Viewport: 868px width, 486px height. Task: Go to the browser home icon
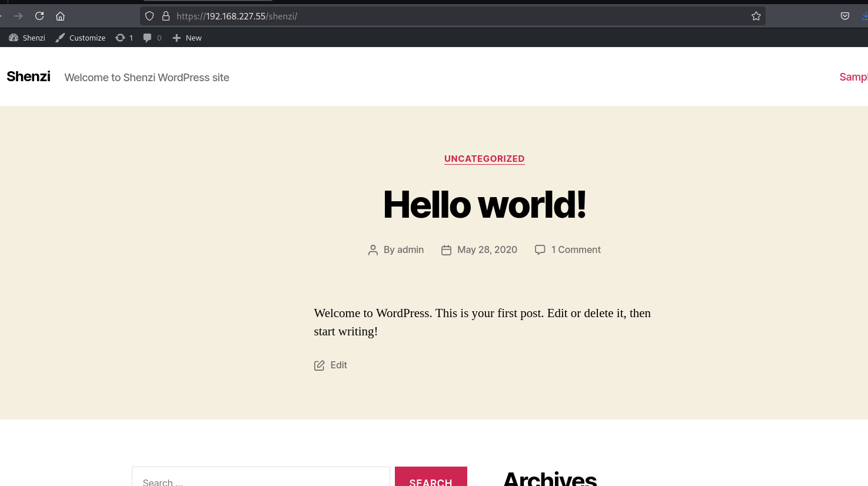pyautogui.click(x=60, y=16)
